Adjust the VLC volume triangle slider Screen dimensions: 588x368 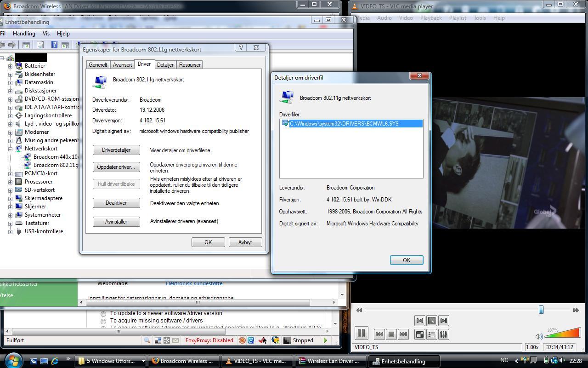point(562,333)
